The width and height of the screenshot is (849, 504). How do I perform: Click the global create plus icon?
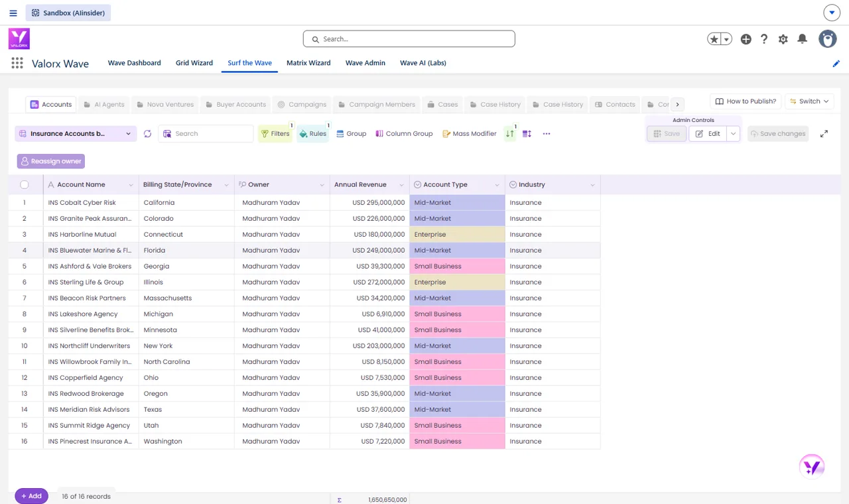746,39
